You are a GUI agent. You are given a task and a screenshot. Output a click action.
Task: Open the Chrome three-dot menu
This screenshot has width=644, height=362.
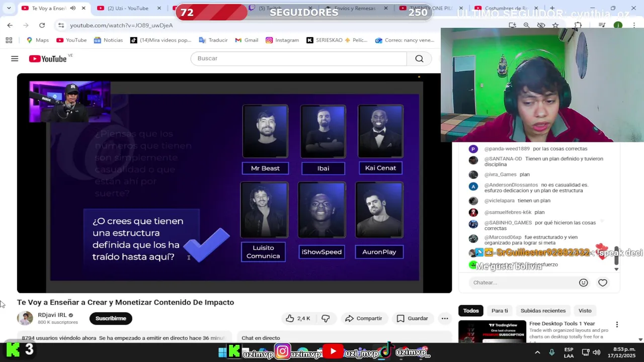[634, 25]
